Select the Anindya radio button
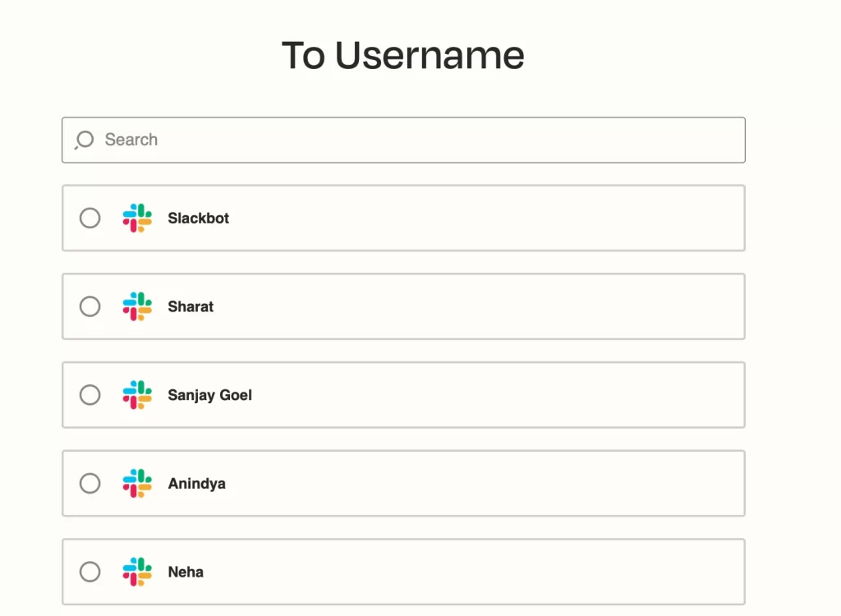 tap(90, 484)
